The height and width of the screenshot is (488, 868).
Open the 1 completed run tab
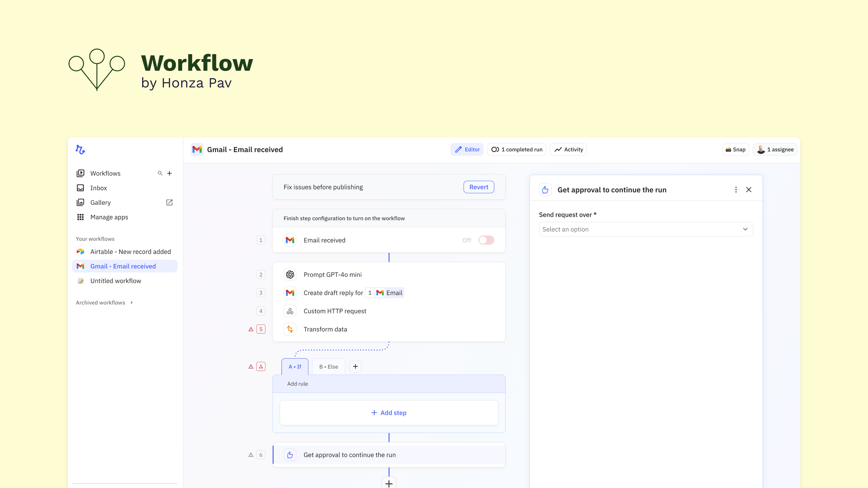pos(517,150)
